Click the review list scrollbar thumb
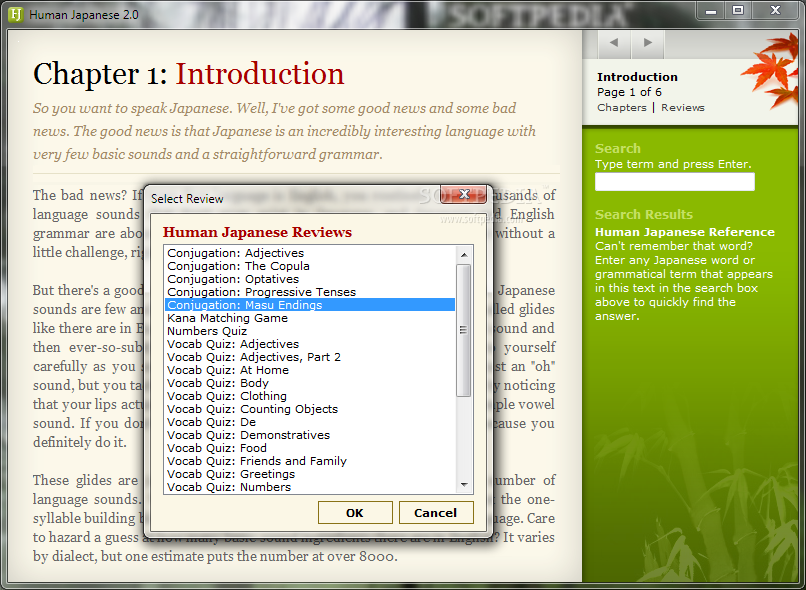Viewport: 806px width, 590px height. [464, 330]
